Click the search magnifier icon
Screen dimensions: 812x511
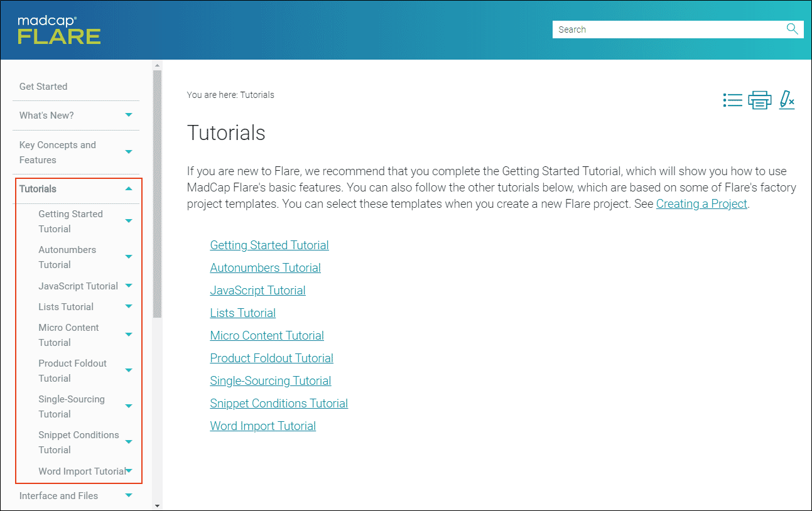point(792,29)
